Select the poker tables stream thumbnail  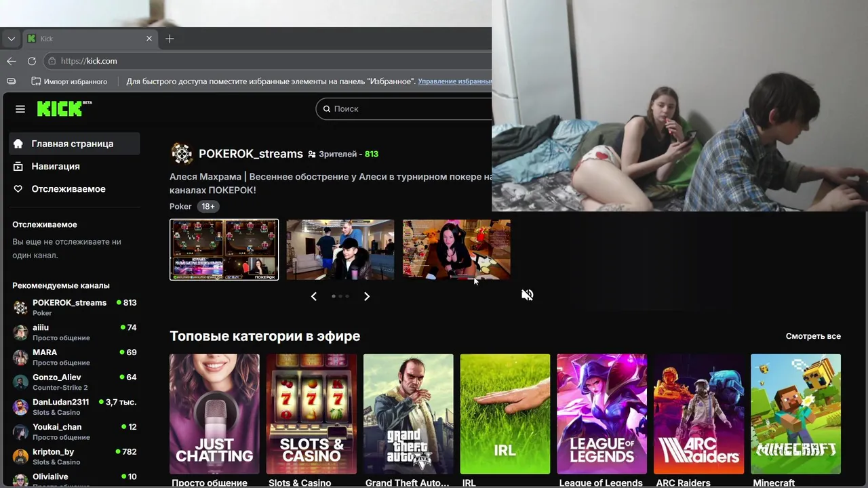(224, 249)
